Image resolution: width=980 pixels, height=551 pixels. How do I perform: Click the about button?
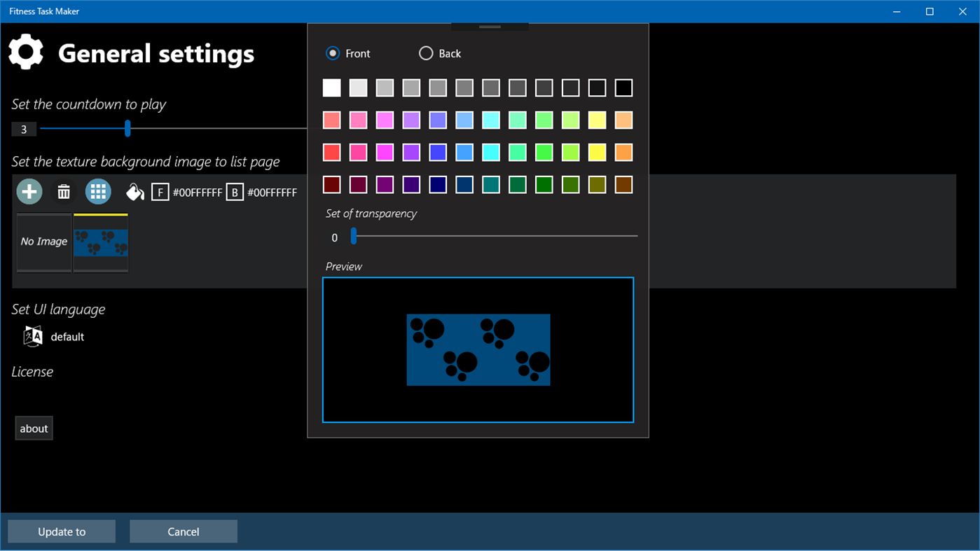click(x=34, y=428)
